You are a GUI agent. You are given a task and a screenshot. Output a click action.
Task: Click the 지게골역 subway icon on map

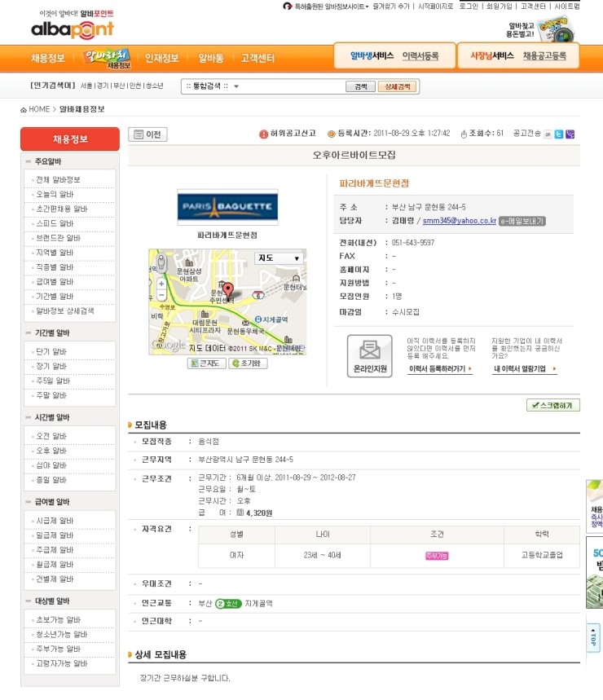pyautogui.click(x=257, y=319)
